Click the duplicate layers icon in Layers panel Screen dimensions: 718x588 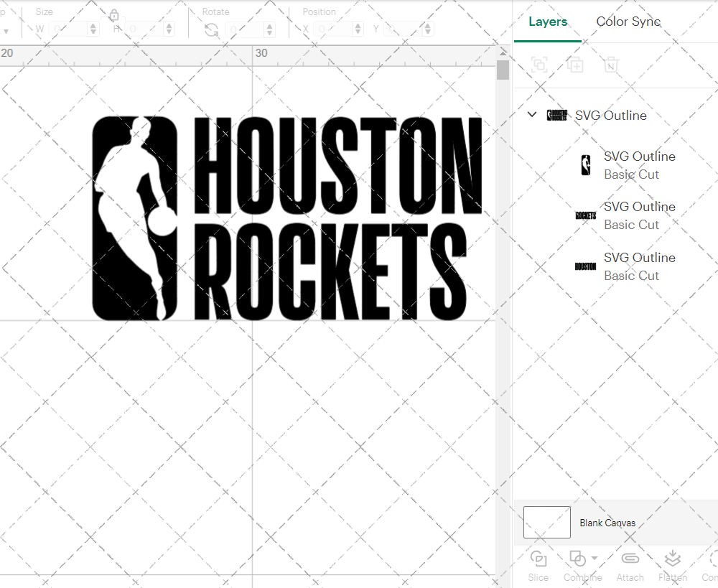(575, 65)
